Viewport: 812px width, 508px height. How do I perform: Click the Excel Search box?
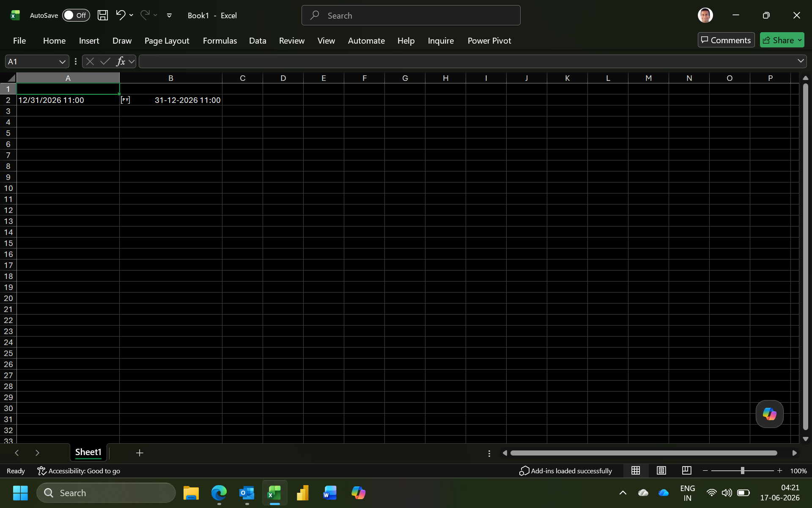coord(411,15)
